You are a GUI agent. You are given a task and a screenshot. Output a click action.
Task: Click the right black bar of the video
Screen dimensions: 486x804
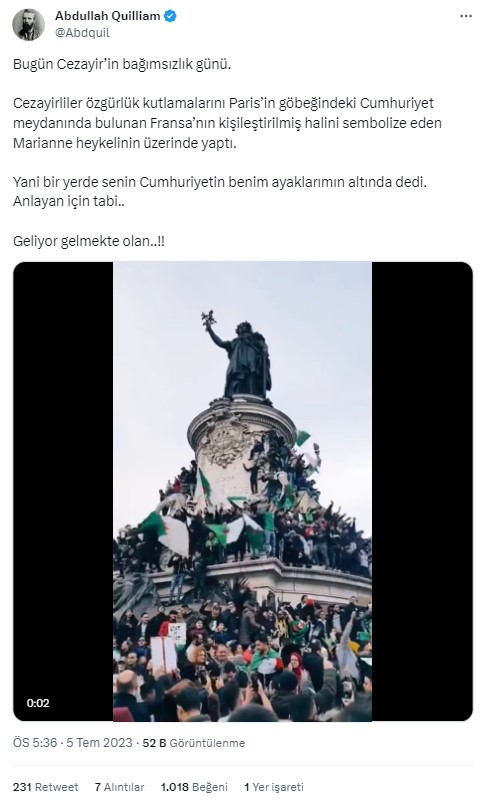point(422,491)
